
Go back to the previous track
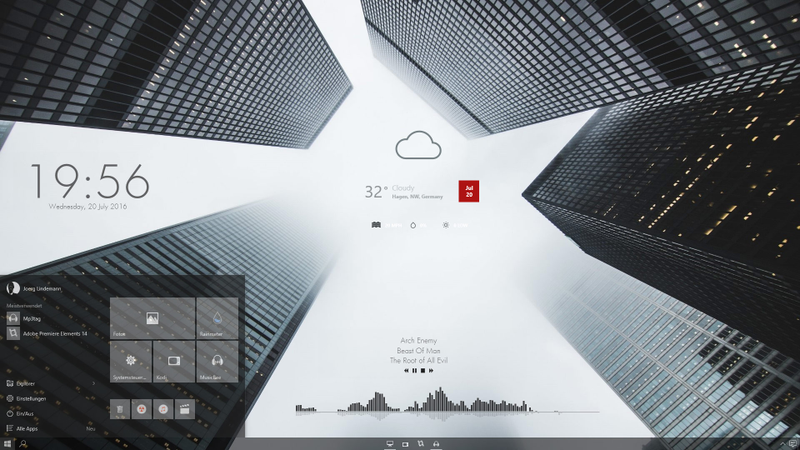point(406,371)
